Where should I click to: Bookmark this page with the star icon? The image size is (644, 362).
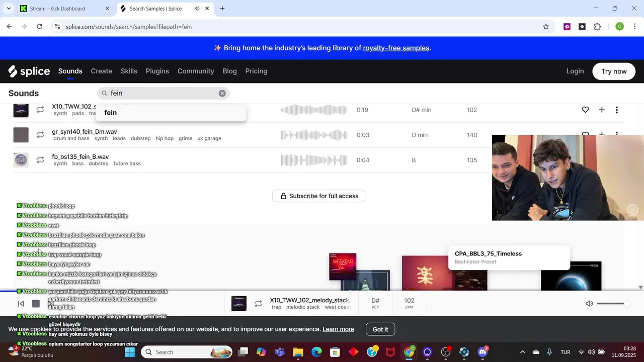tap(546, 27)
